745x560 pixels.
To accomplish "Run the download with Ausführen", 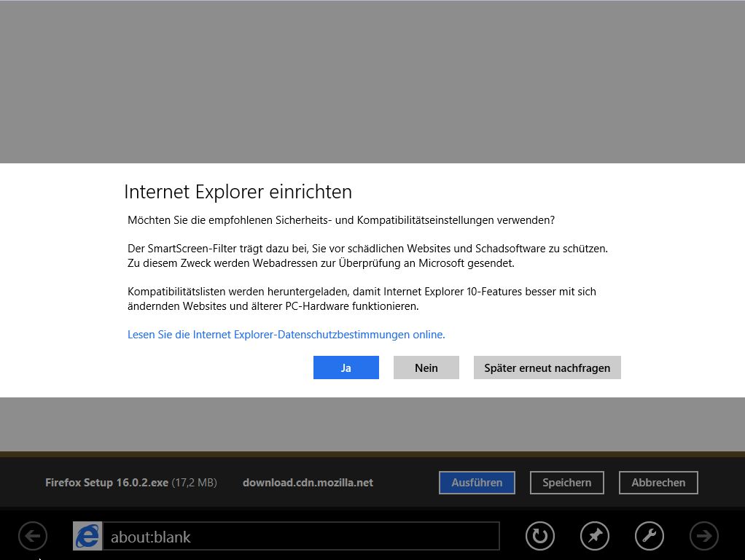I will [477, 483].
